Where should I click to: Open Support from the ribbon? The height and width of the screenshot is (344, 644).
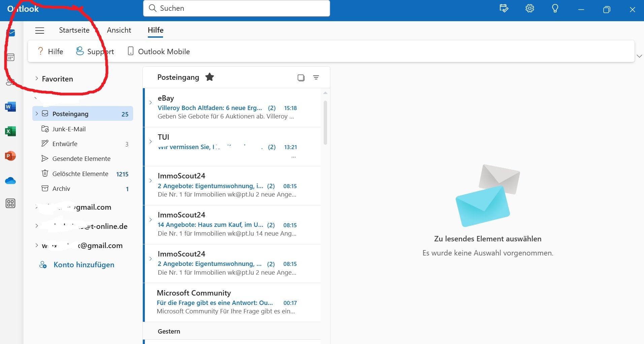tap(95, 51)
